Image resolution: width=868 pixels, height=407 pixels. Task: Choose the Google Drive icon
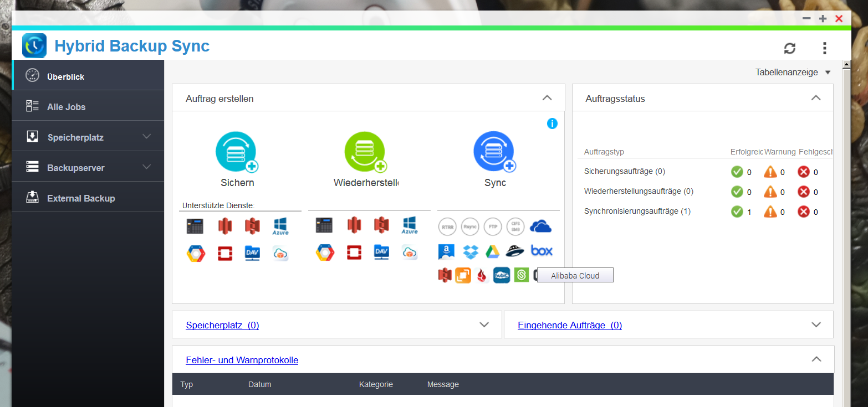pyautogui.click(x=493, y=251)
